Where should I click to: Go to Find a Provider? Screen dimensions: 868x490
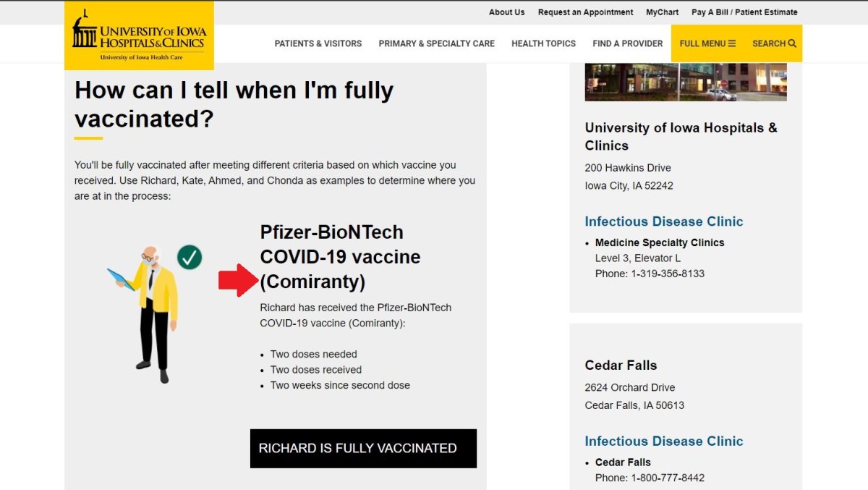click(x=627, y=43)
